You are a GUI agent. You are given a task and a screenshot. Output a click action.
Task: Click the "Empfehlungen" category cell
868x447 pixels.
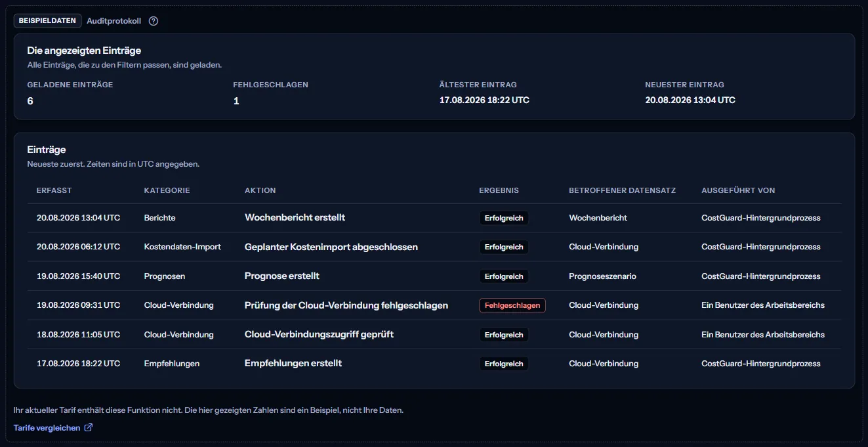(172, 364)
